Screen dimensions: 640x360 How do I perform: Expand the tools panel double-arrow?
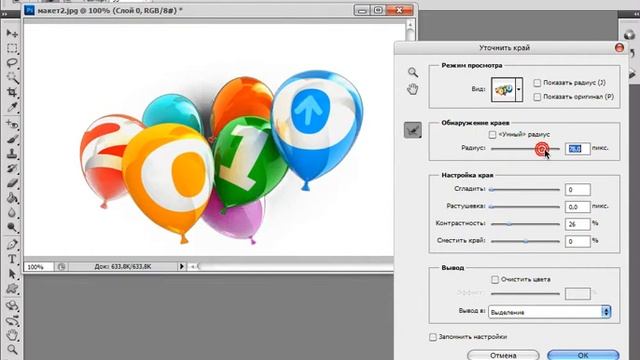4,14
